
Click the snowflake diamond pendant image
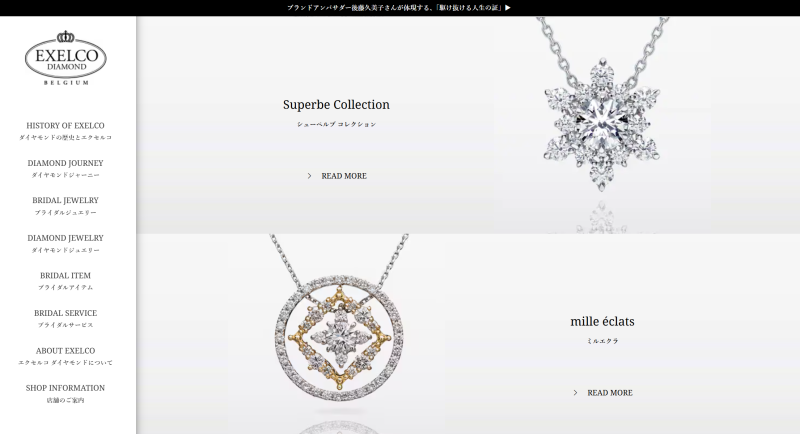(602, 105)
